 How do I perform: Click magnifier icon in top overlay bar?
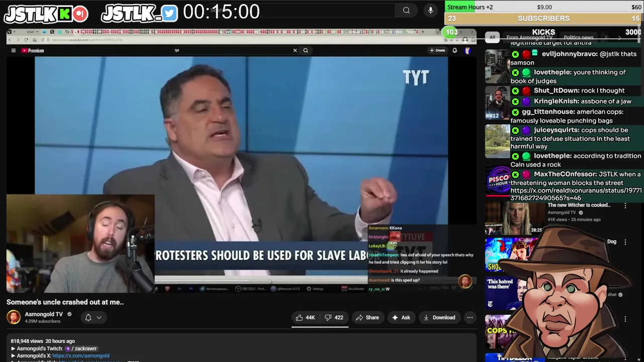[407, 10]
